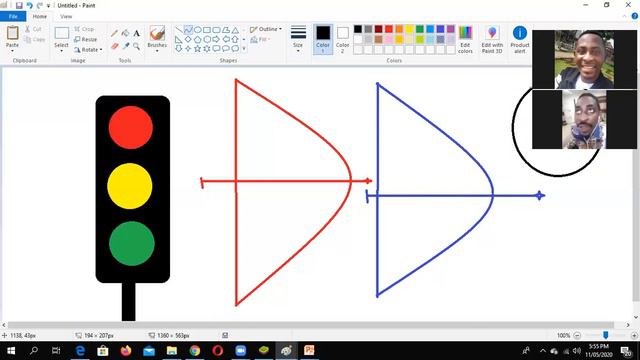Select the Pencil tool
This screenshot has height=360, width=640.
coord(114,33)
